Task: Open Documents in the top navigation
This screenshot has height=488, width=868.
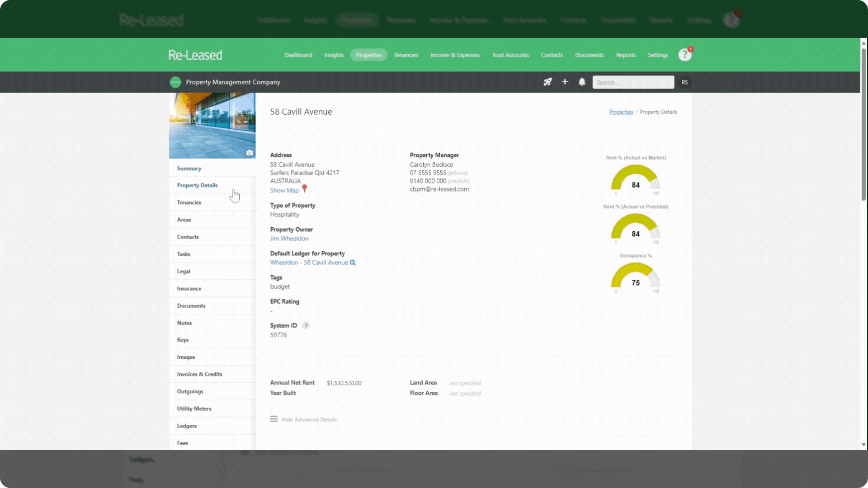Action: tap(590, 55)
